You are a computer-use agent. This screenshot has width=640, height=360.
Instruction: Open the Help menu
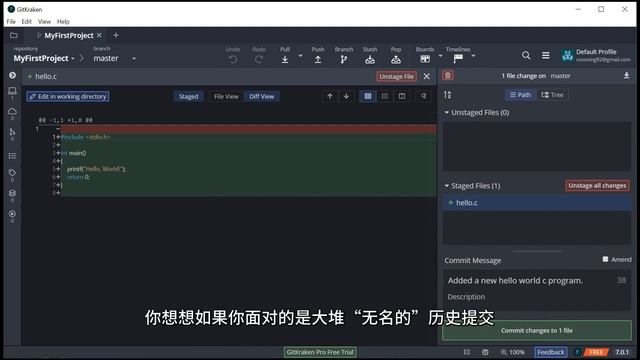click(63, 22)
